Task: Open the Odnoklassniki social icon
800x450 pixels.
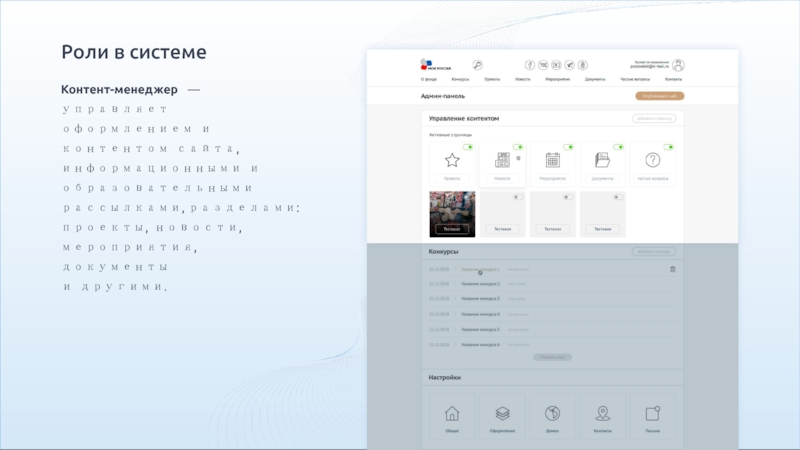Action: pos(583,65)
